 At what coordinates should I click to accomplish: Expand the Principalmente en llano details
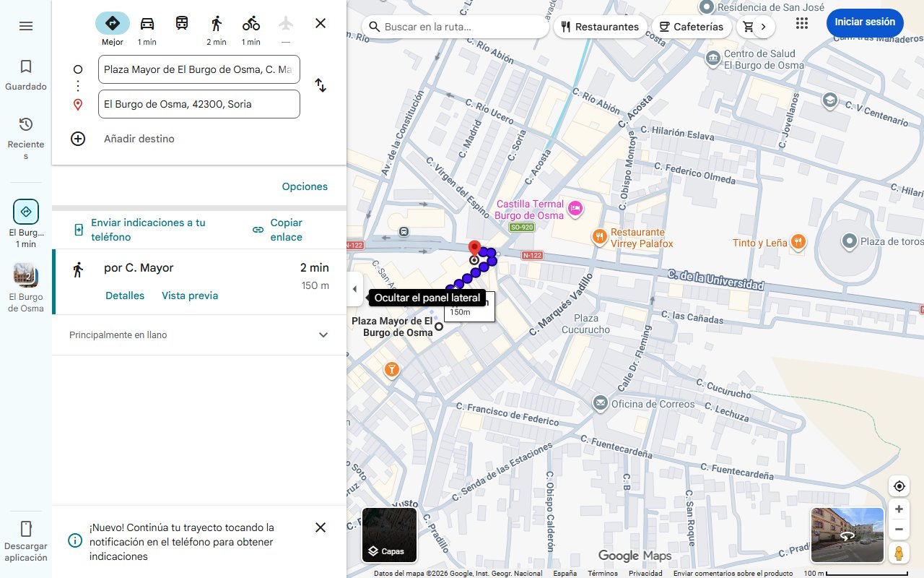point(323,335)
